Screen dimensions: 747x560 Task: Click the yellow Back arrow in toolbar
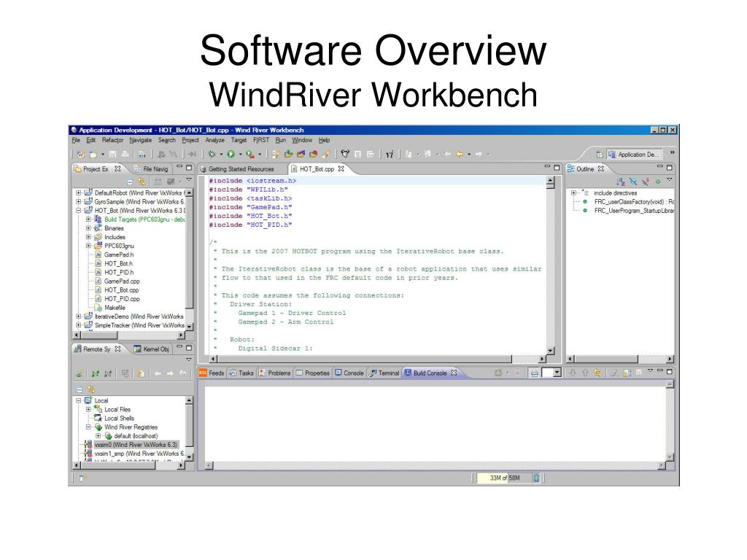pos(460,155)
